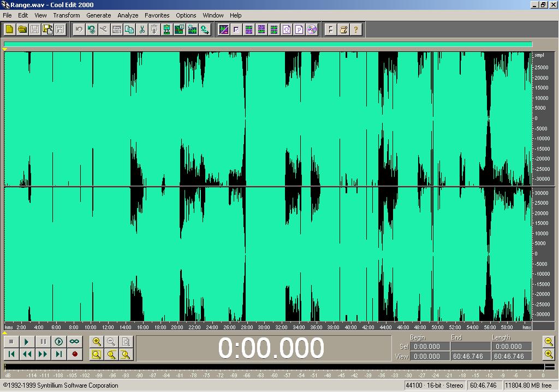Image resolution: width=559 pixels, height=392 pixels.
Task: Expand the Generate menu
Action: pos(98,15)
